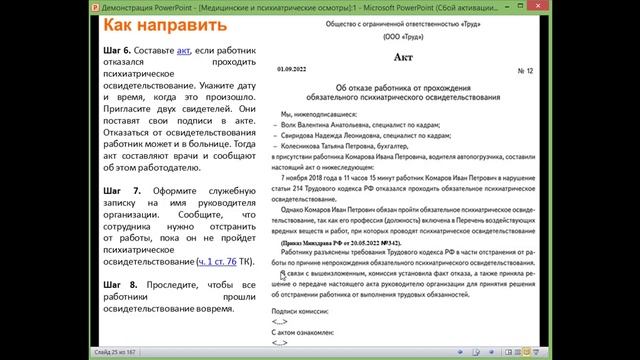Image resolution: width=640 pixels, height=360 pixels.
Task: Switch to Slide Sorter view in status bar
Action: pyautogui.click(x=518, y=352)
